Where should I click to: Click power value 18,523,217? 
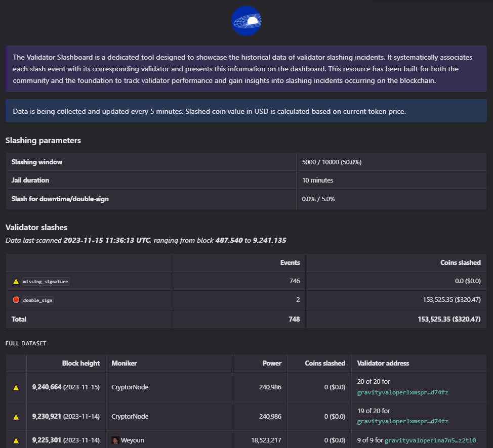[x=266, y=440]
